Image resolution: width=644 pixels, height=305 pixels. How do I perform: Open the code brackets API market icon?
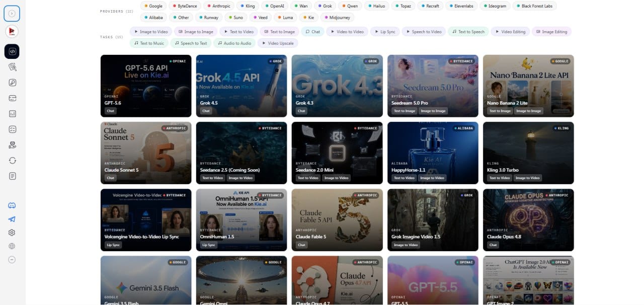tap(12, 51)
